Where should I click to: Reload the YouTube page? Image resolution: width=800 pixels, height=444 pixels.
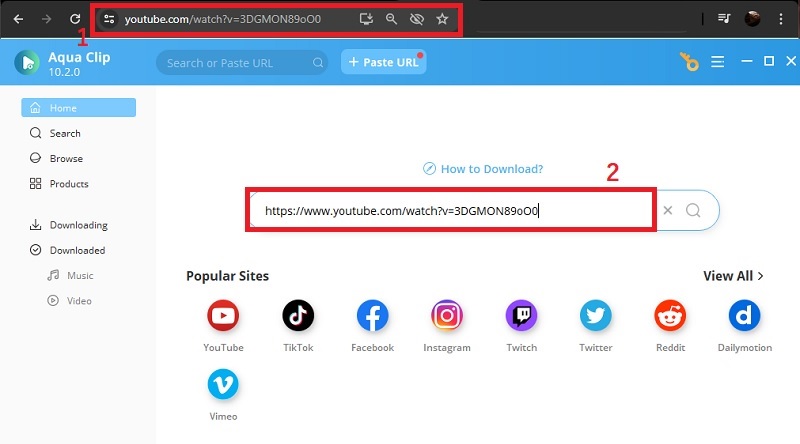[x=75, y=19]
